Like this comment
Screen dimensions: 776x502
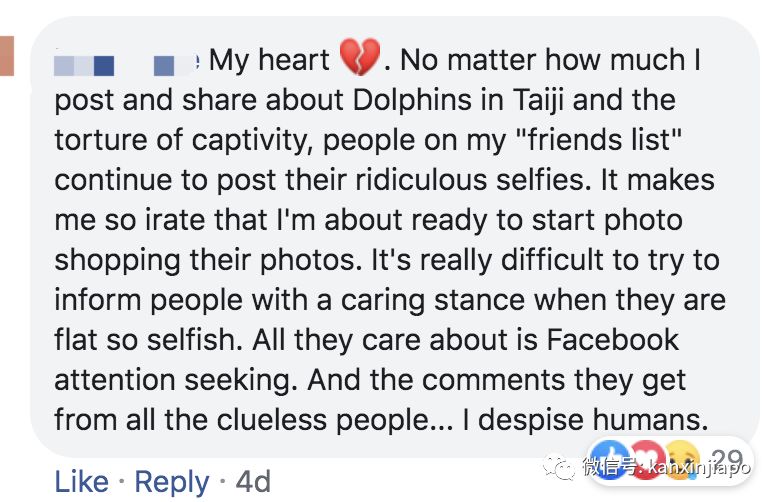click(x=81, y=482)
